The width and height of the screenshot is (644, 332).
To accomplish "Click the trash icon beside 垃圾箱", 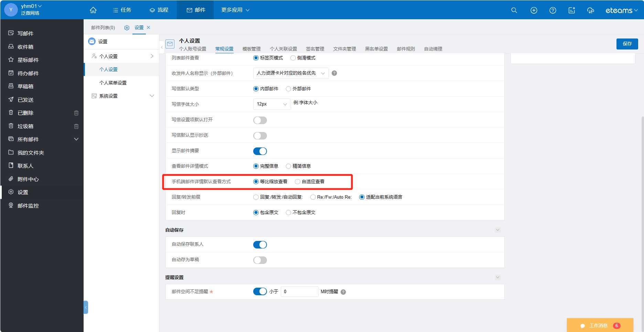I will point(76,126).
